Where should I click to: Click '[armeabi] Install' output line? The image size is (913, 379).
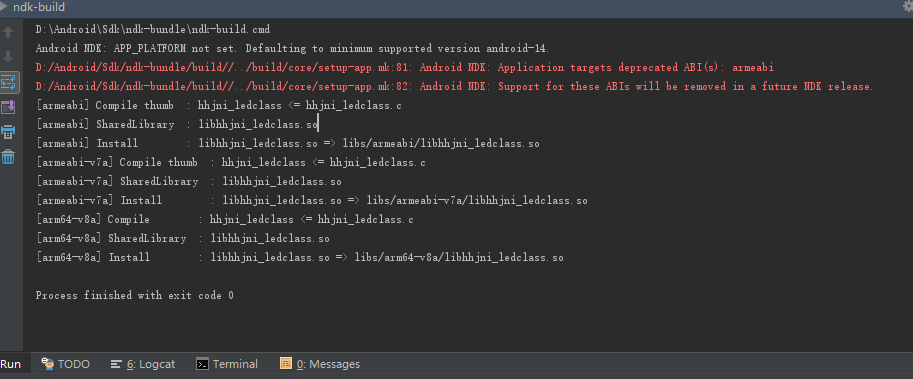(x=288, y=143)
